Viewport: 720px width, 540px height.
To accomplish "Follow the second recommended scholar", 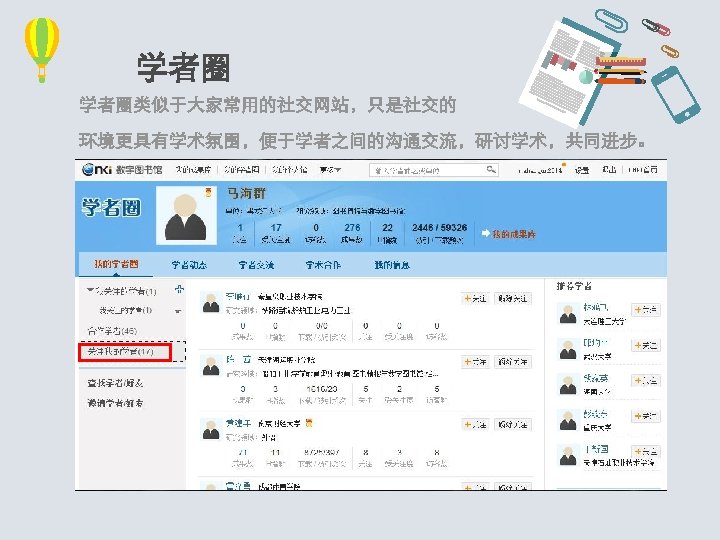I will pos(646,345).
